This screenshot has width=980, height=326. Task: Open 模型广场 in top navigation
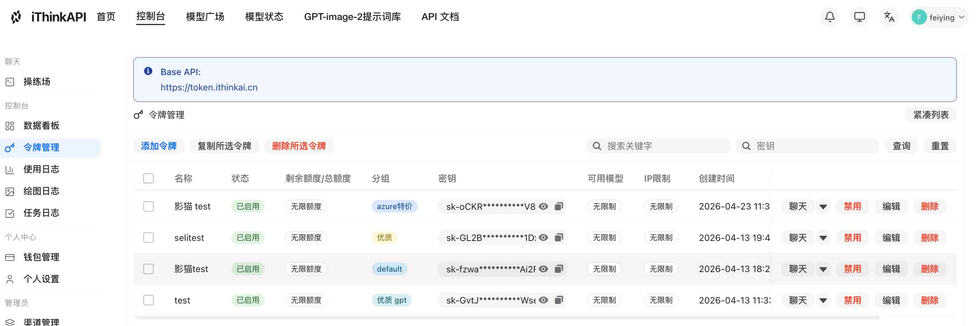[205, 17]
